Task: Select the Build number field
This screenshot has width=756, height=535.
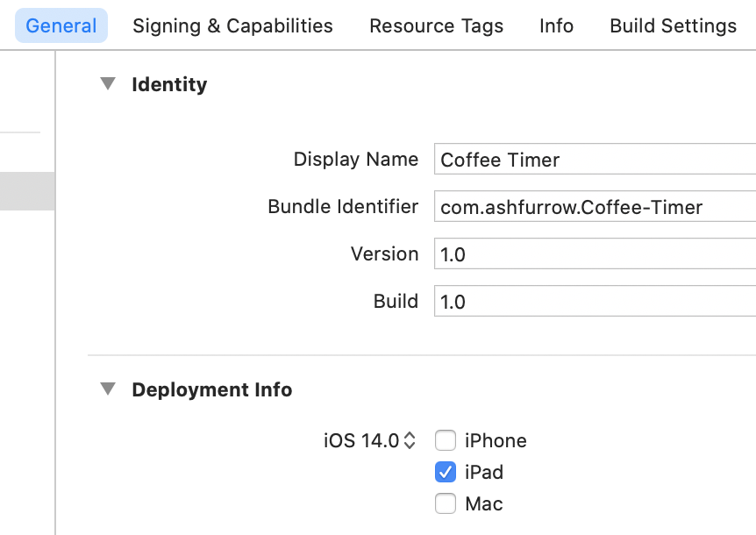Action: coord(595,302)
